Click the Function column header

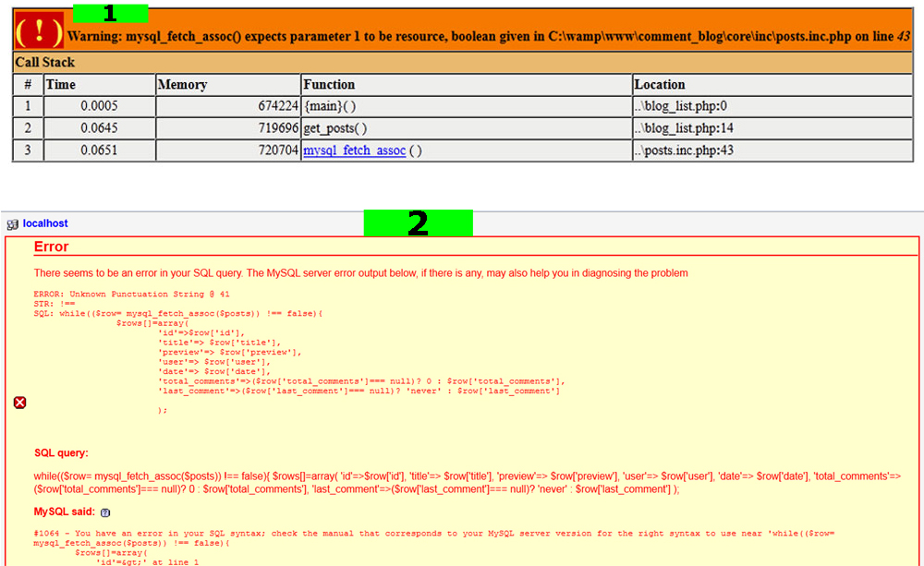tap(329, 84)
